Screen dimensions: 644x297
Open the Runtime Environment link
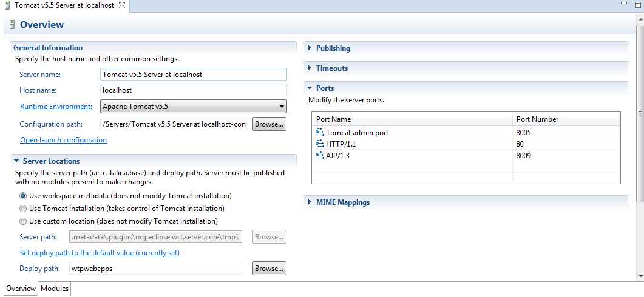56,107
